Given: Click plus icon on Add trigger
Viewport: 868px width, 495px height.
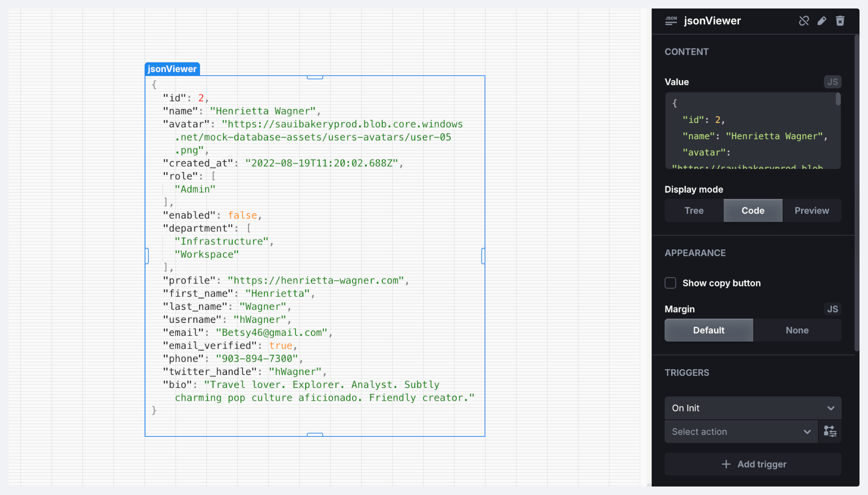Looking at the screenshot, I should pyautogui.click(x=726, y=464).
